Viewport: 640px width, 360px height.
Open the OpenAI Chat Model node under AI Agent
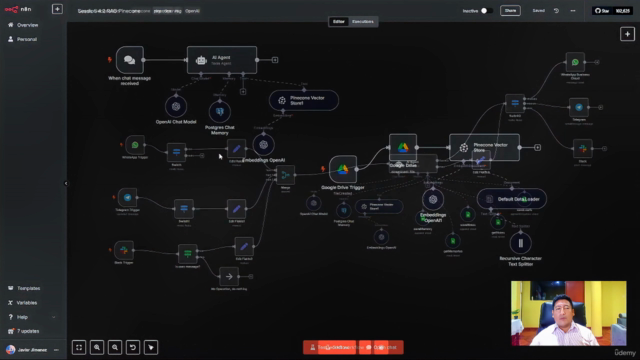176,107
